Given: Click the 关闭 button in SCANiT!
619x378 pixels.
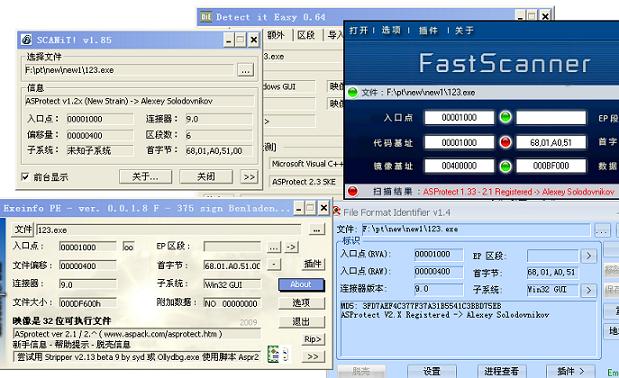Looking at the screenshot, I should tap(206, 176).
